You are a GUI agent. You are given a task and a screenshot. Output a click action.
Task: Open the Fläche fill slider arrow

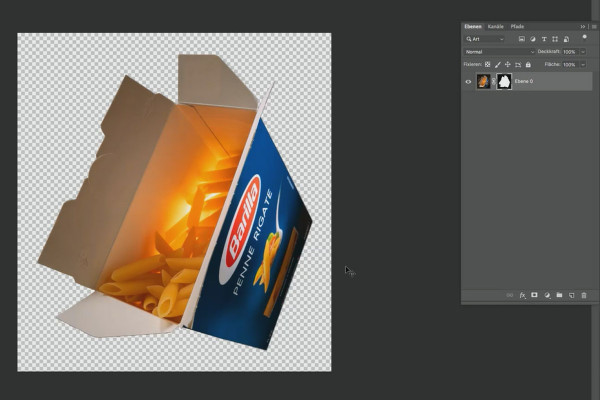tap(583, 65)
